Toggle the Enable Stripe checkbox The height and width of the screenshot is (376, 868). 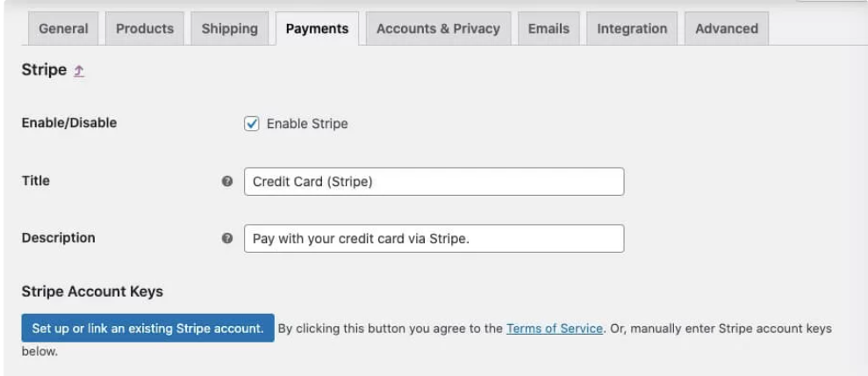[x=252, y=124]
